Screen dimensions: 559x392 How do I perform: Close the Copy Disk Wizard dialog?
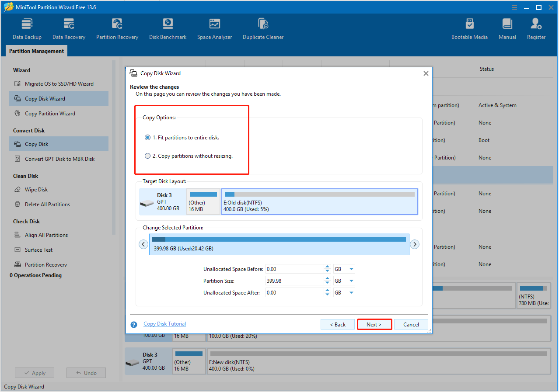point(426,73)
